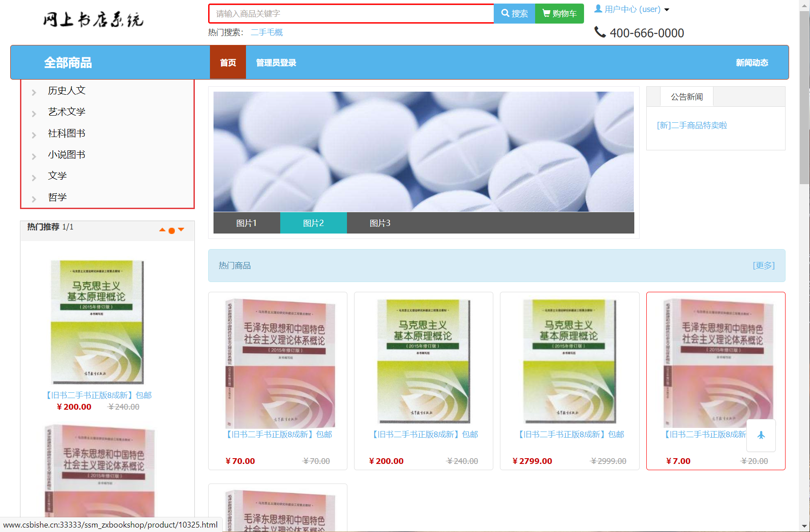
Task: Open the 购物车 shopping cart
Action: [559, 13]
